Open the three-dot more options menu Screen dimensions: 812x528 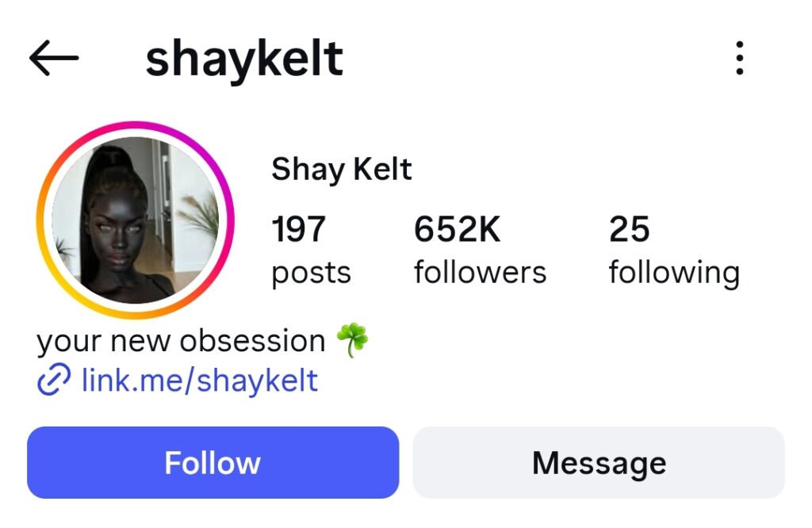tap(740, 58)
